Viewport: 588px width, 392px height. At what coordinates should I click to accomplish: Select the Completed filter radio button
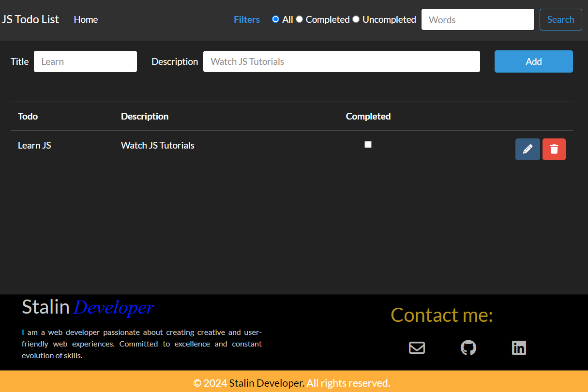coord(300,19)
